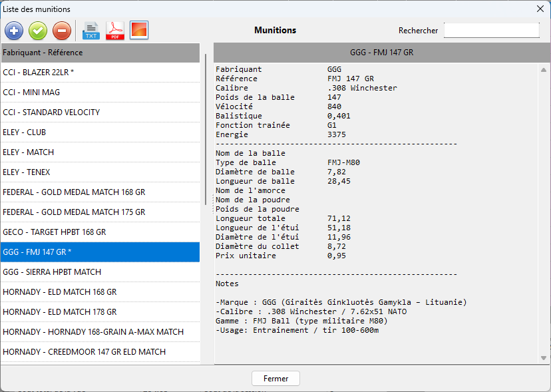Select CCI - BLAZER 22LR row
Image resolution: width=551 pixels, height=392 pixels.
click(100, 73)
